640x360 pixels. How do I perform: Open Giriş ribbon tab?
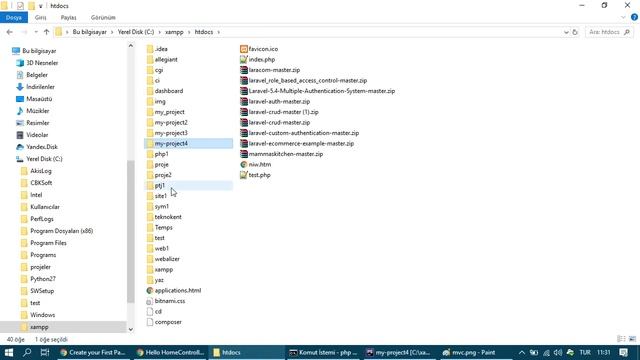coord(40,18)
